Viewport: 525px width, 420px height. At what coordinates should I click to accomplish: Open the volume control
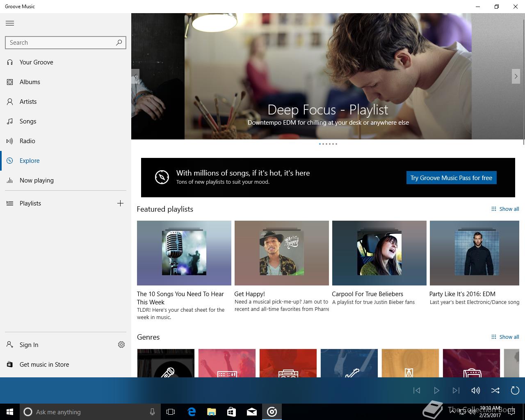[476, 390]
